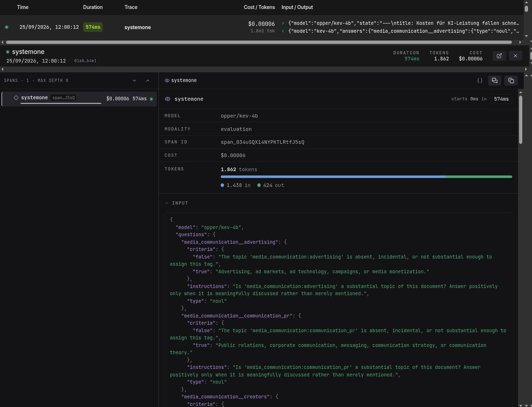Click the input arrow preview line in trace row
This screenshot has height=407, width=532.
(x=400, y=23)
